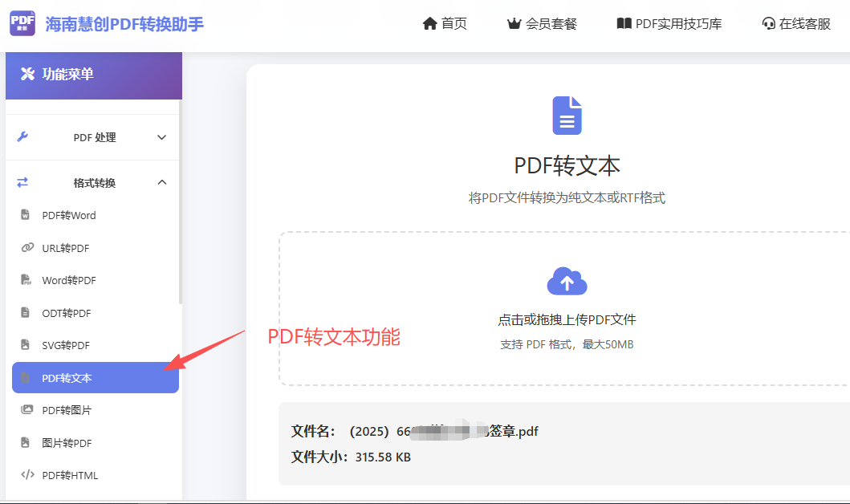Click the 文件名 label in file info
The width and height of the screenshot is (850, 504).
pos(313,432)
